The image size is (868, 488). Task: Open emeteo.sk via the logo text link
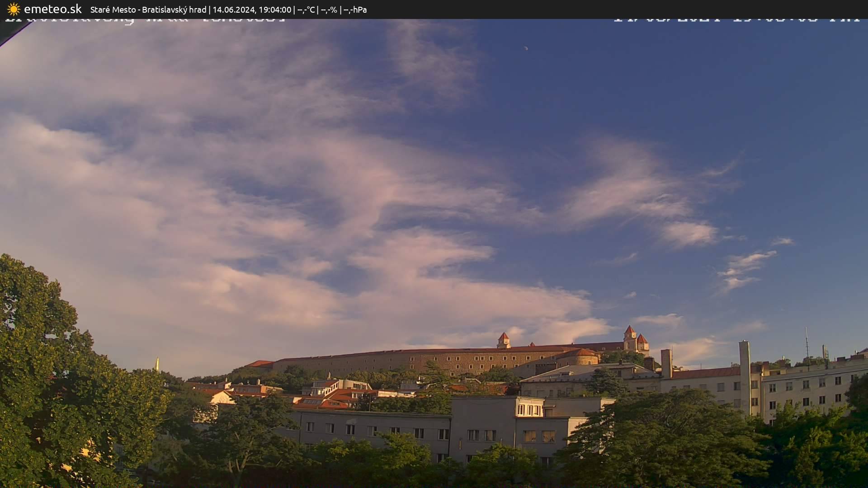(52, 9)
